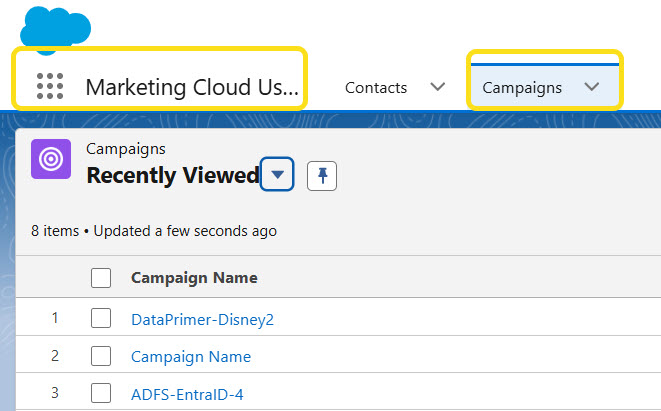Open the DataPrimer-Disney2 campaign link
Image resolution: width=661 pixels, height=411 pixels.
tap(202, 320)
